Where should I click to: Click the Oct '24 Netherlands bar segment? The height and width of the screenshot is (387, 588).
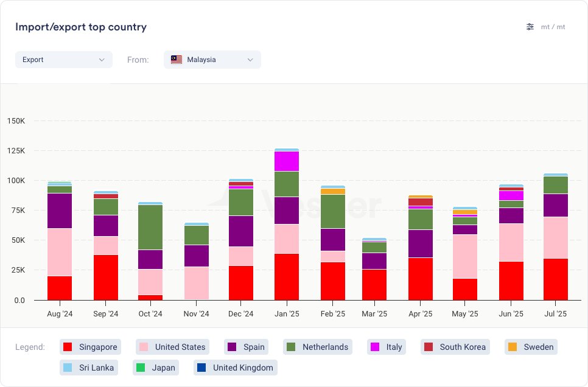(150, 227)
